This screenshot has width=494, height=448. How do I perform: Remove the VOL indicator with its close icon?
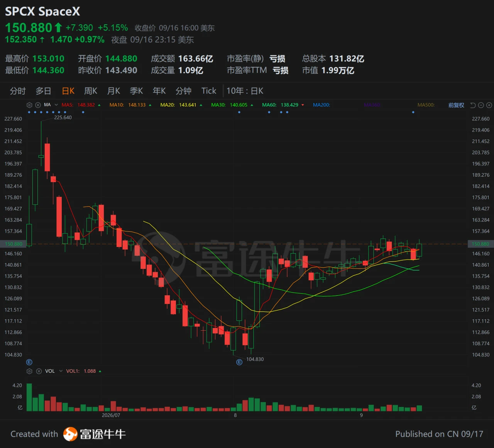39,371
